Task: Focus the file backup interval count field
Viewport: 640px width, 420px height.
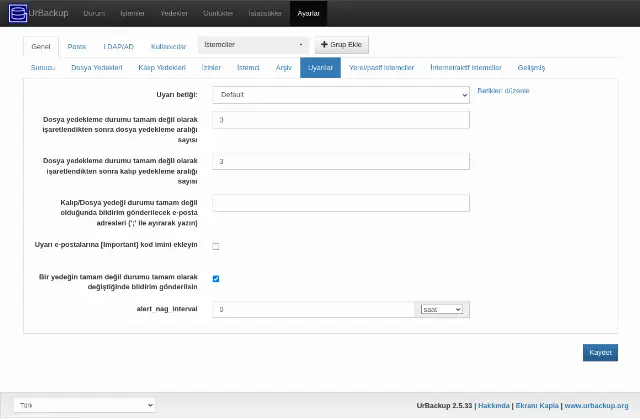Action: (x=341, y=120)
